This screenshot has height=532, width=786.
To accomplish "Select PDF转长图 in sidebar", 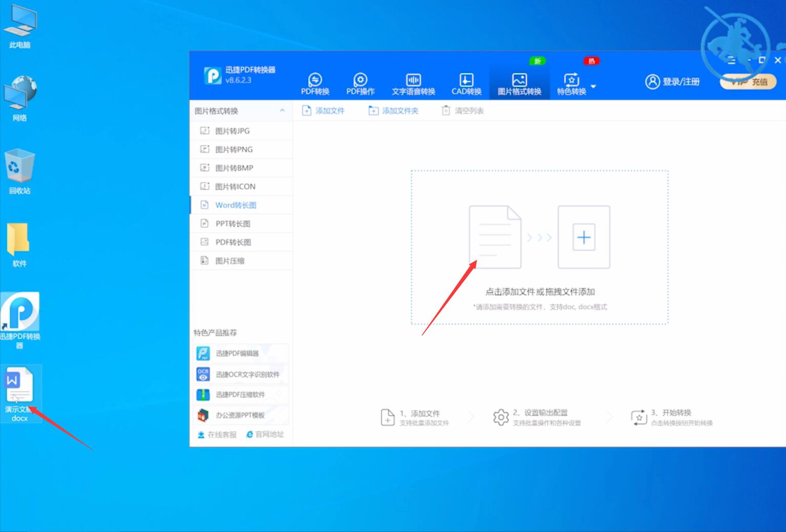I will [241, 242].
